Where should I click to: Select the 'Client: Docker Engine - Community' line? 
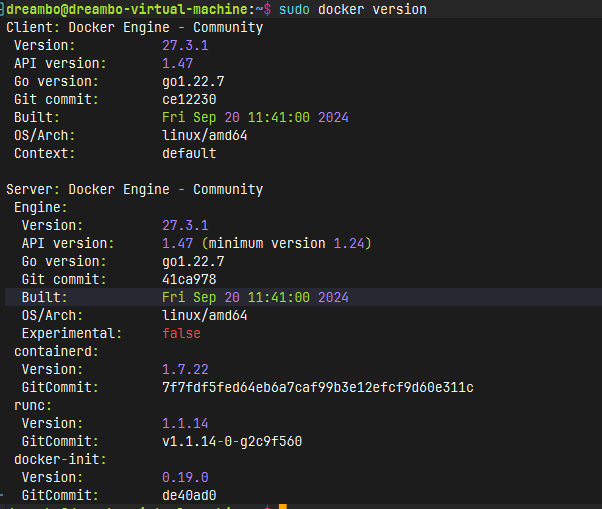pos(135,27)
